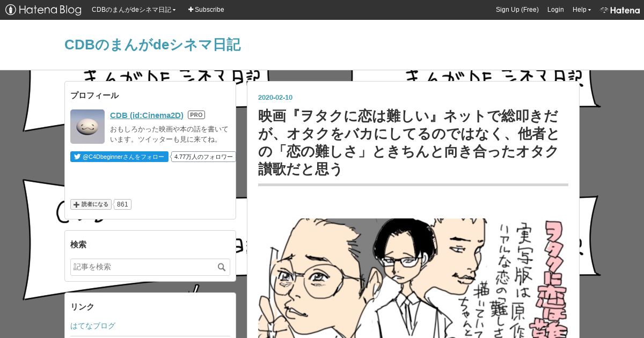The height and width of the screenshot is (338, 644).
Task: Open the article manga illustration
Action: point(413,278)
